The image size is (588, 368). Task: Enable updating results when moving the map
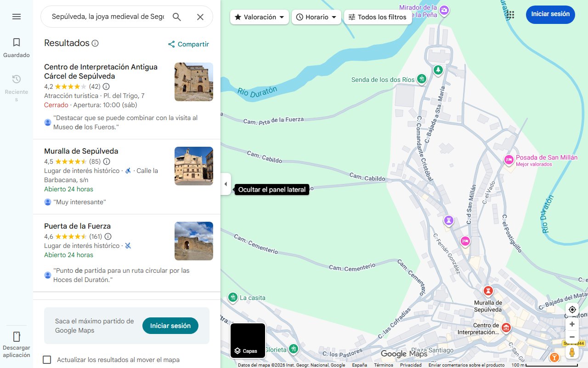pyautogui.click(x=47, y=360)
